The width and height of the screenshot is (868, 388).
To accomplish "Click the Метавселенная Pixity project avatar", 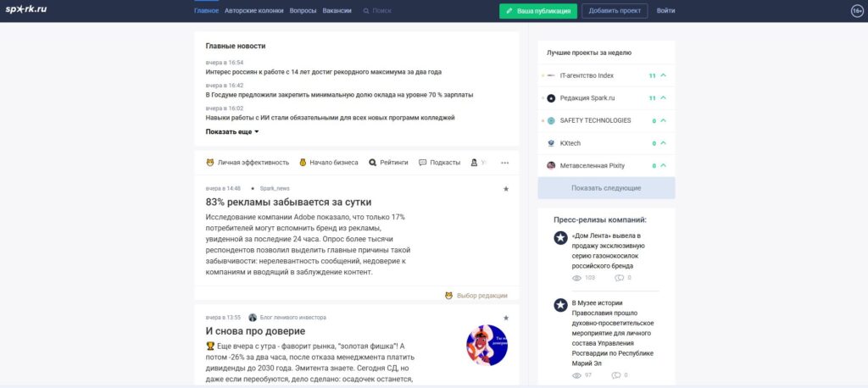I will click(551, 165).
